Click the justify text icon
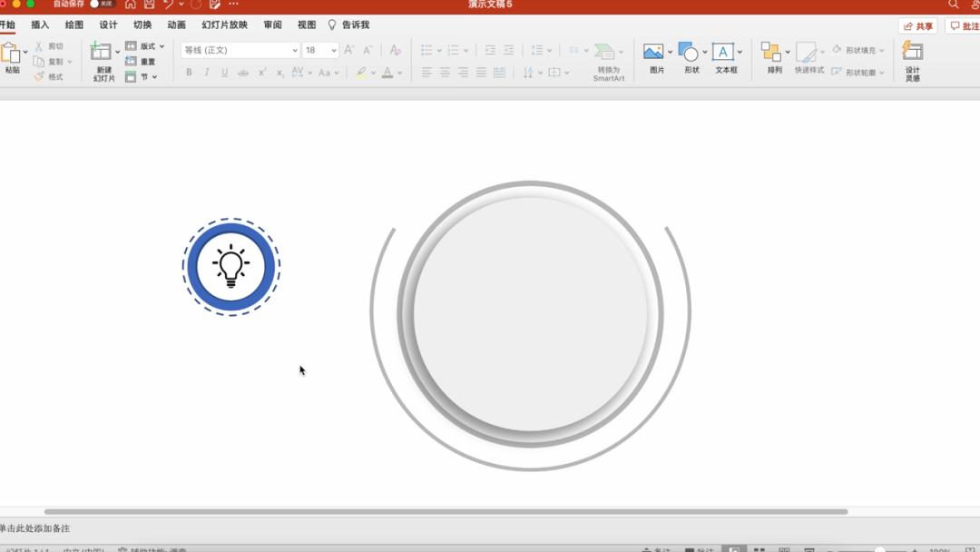 point(481,73)
